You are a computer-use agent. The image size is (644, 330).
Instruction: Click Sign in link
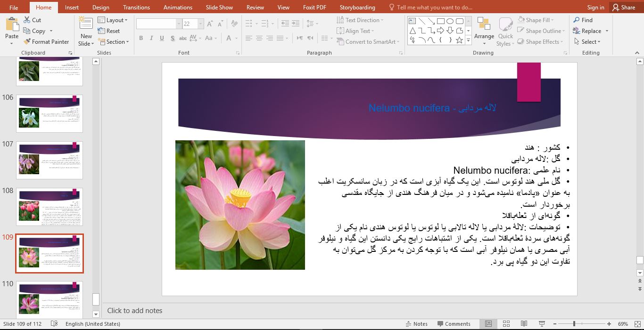595,8
